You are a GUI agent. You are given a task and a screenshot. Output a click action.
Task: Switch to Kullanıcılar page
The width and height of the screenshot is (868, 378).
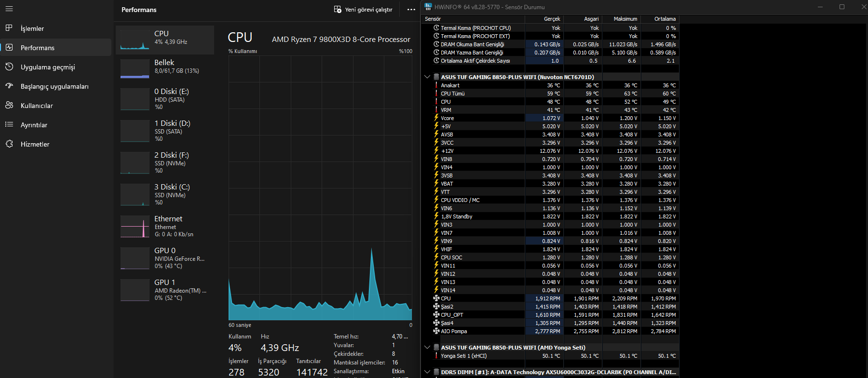(56, 106)
